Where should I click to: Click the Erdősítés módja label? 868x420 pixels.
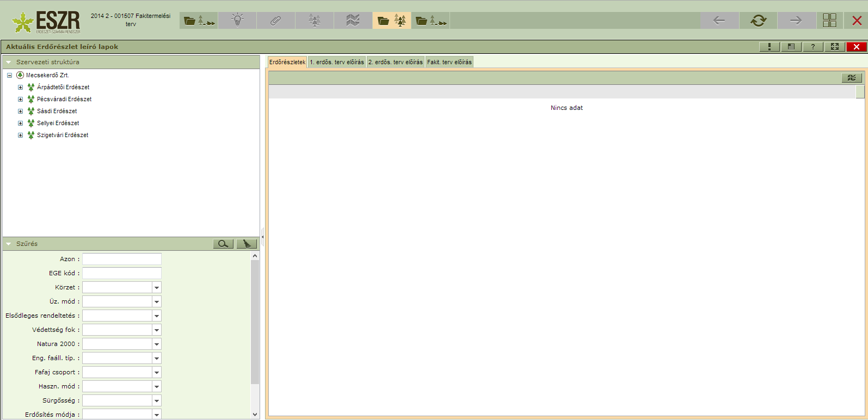(52, 415)
